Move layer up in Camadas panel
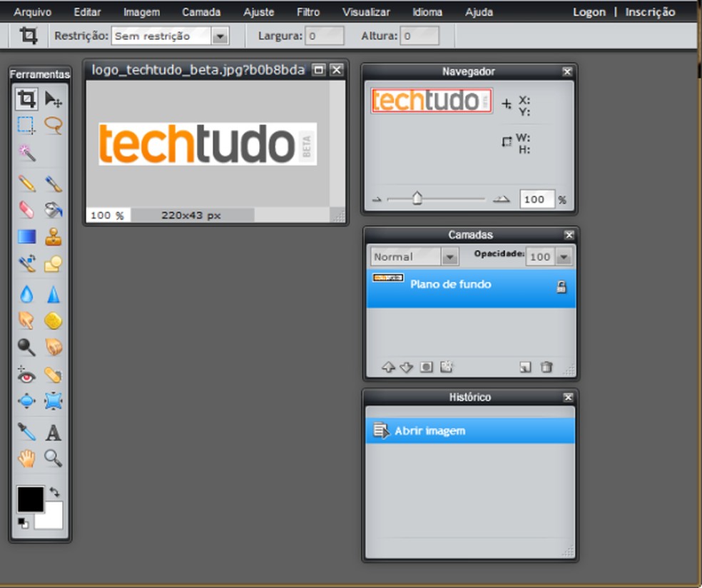 coord(388,367)
